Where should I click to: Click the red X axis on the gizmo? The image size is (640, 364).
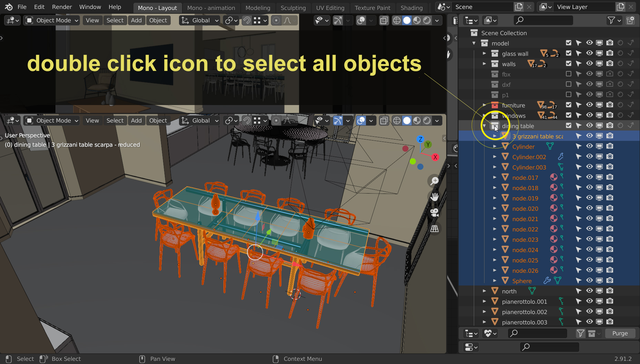pos(435,157)
